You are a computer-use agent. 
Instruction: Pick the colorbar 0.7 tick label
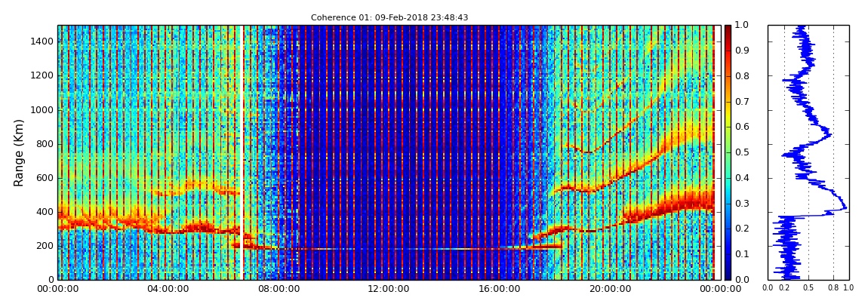(741, 101)
